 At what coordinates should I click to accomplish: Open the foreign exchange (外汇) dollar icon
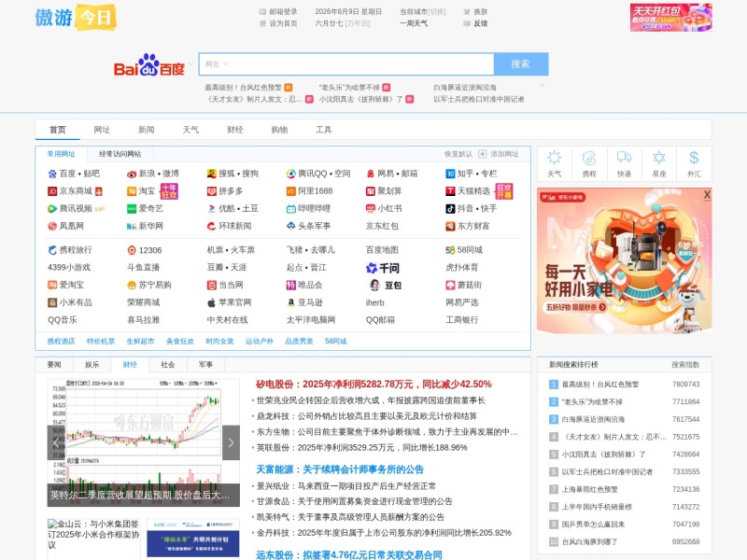pyautogui.click(x=694, y=164)
